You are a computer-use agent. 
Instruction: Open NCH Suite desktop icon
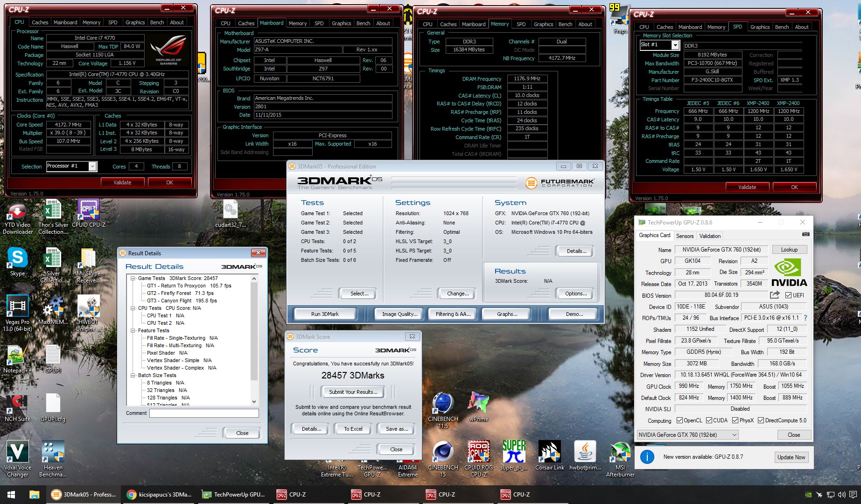point(18,408)
